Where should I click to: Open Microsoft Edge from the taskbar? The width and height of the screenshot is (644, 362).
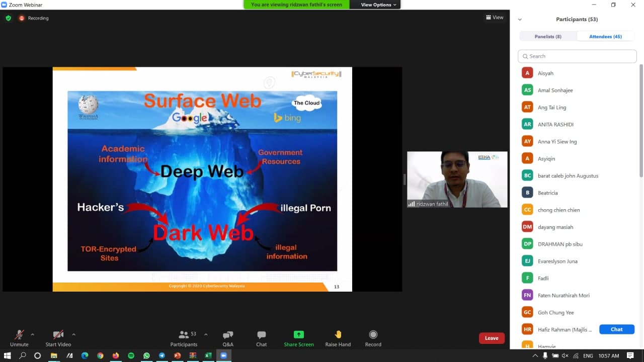pyautogui.click(x=85, y=355)
